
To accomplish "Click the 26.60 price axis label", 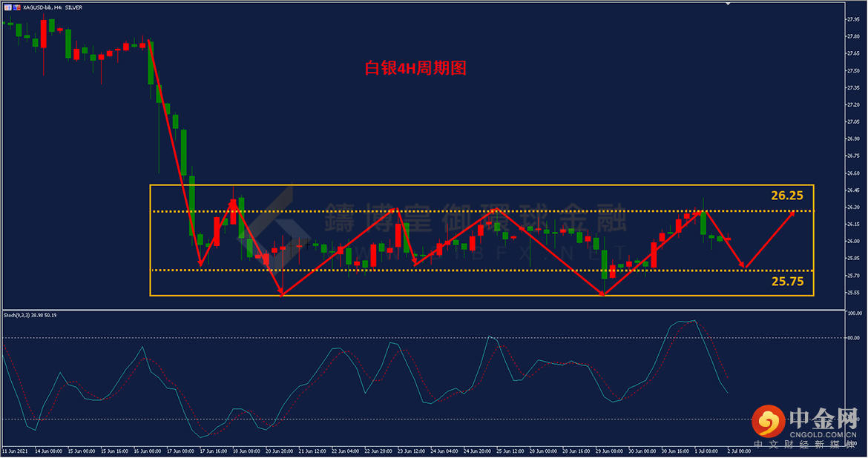I will (853, 173).
